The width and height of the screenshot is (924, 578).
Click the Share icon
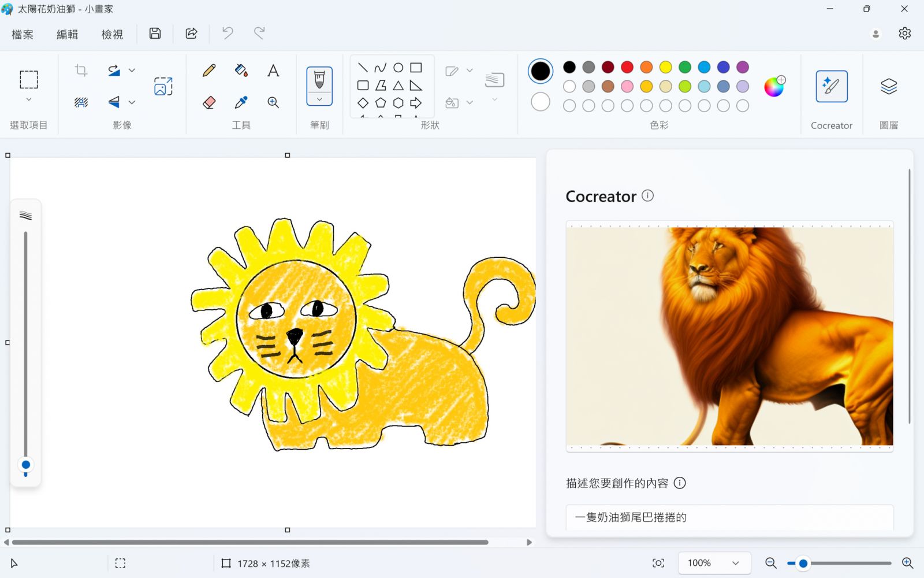point(191,34)
